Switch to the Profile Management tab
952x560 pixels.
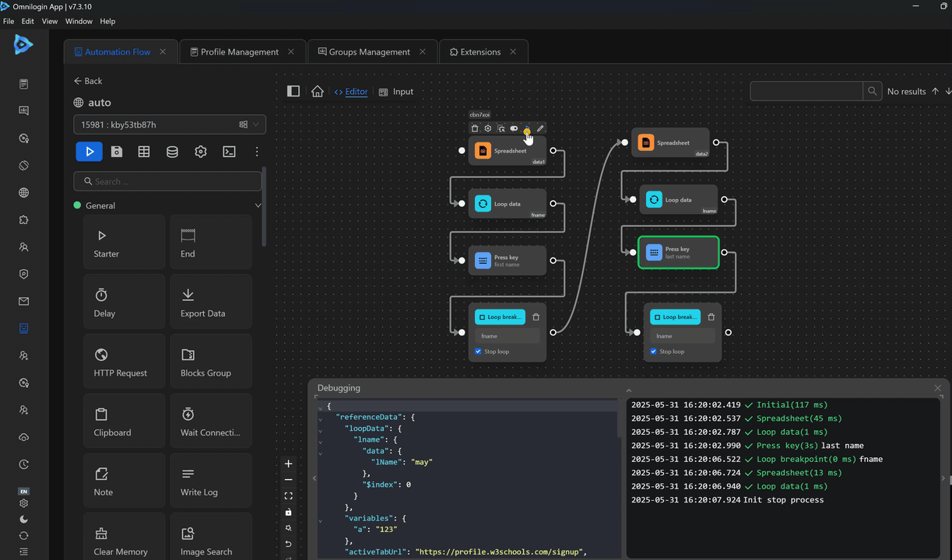239,52
